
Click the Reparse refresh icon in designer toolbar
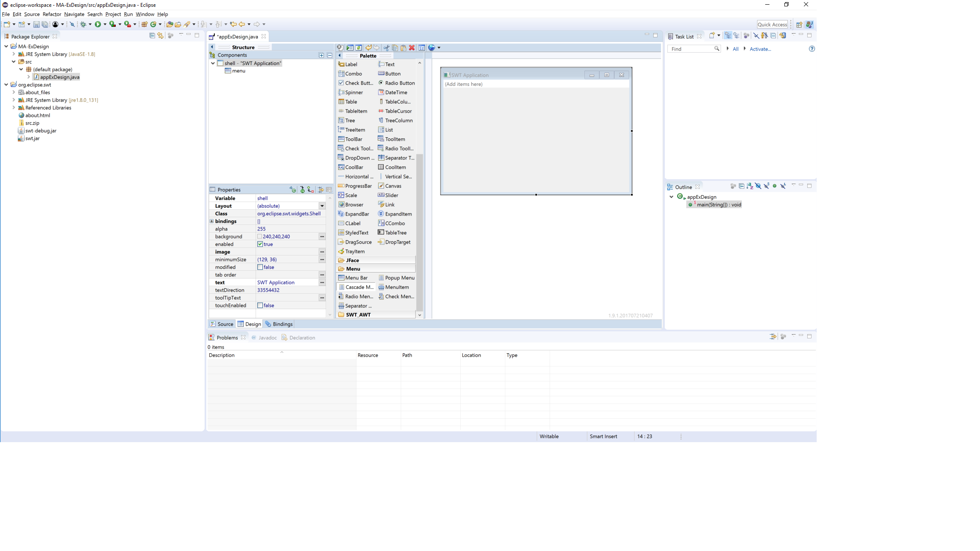[359, 48]
